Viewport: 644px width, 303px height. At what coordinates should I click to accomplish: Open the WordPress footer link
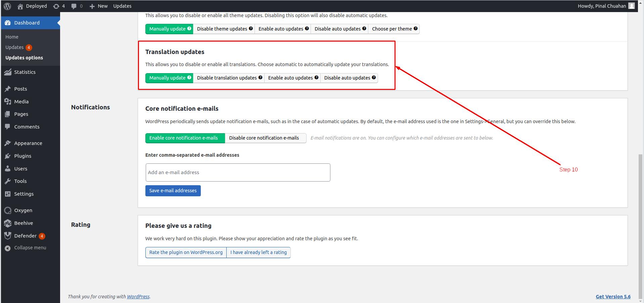click(x=138, y=297)
